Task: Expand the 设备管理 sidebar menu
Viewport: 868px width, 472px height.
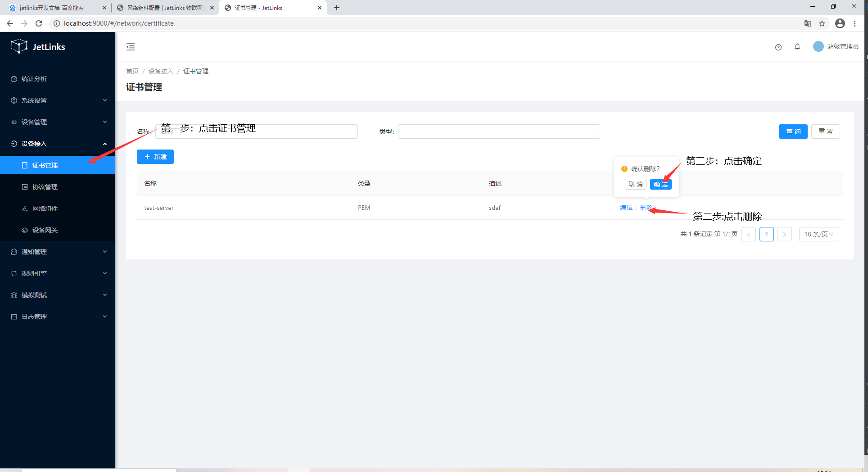Action: pyautogui.click(x=58, y=122)
